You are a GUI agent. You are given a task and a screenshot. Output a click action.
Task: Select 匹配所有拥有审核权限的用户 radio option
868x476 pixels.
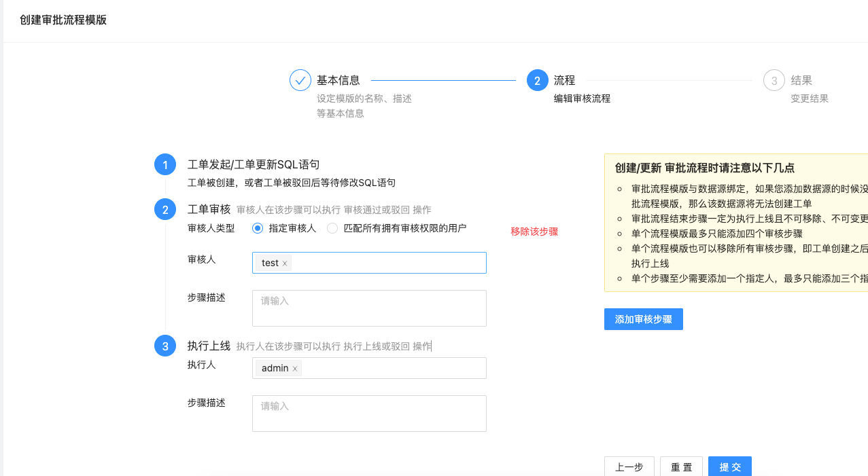[x=332, y=228]
